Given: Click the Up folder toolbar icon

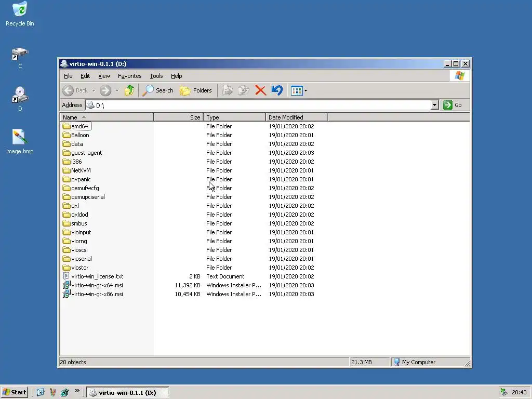Looking at the screenshot, I should (129, 90).
